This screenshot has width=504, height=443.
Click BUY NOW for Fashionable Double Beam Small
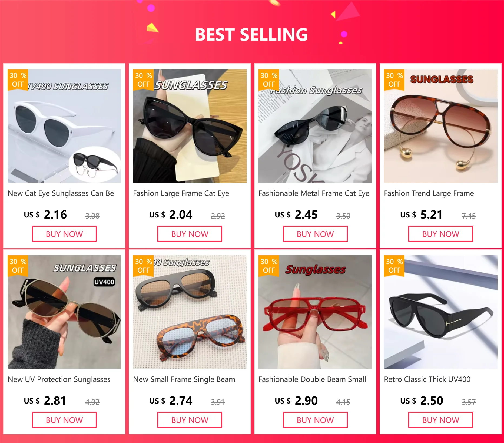coord(315,420)
